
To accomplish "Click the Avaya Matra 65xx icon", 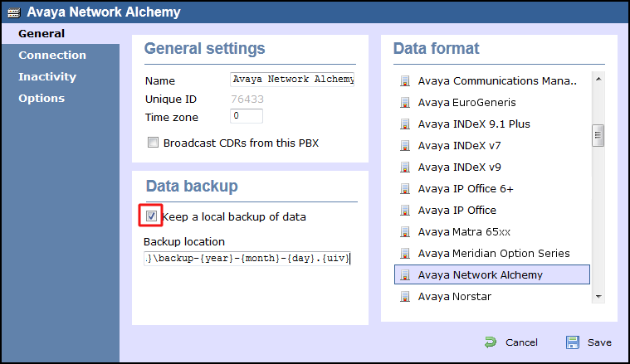I will [405, 232].
